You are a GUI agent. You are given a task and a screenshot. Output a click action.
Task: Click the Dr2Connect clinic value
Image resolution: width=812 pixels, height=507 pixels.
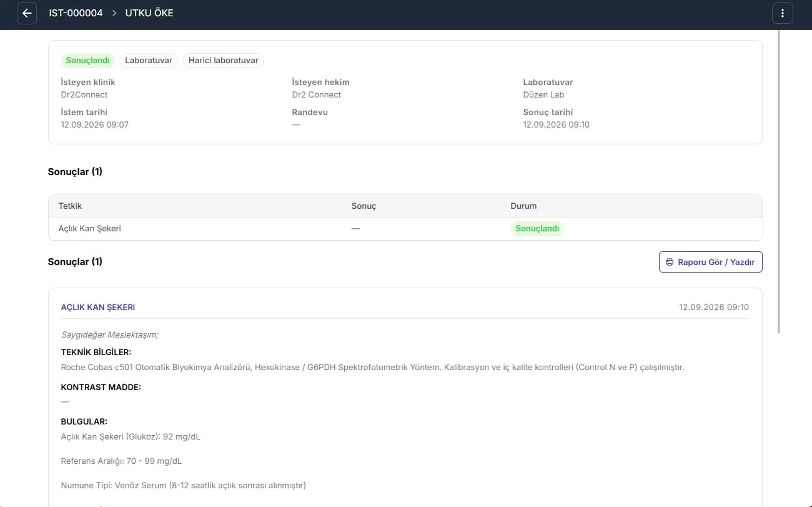[x=84, y=95]
